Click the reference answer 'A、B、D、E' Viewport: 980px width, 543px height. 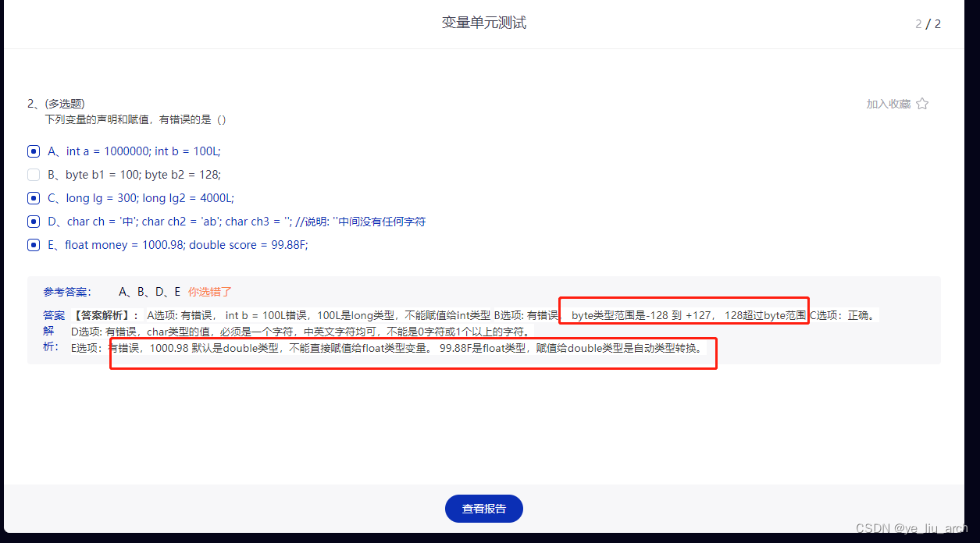pyautogui.click(x=150, y=292)
